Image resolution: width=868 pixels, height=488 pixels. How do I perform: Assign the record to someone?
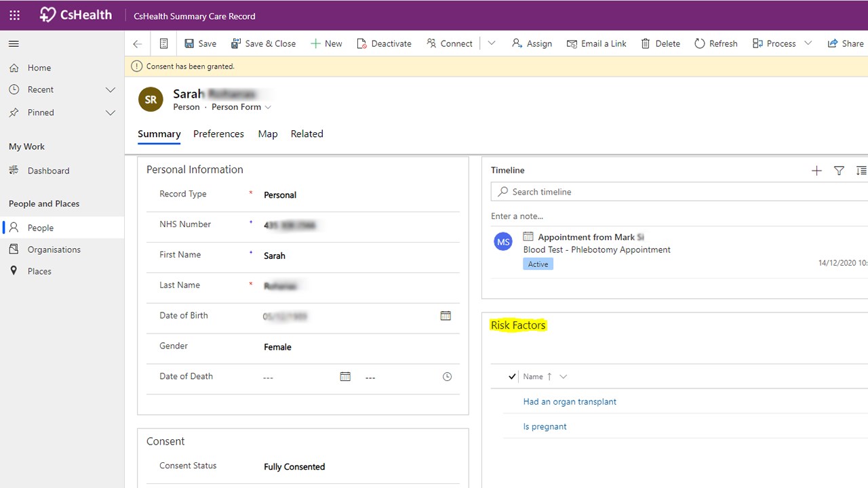coord(532,43)
